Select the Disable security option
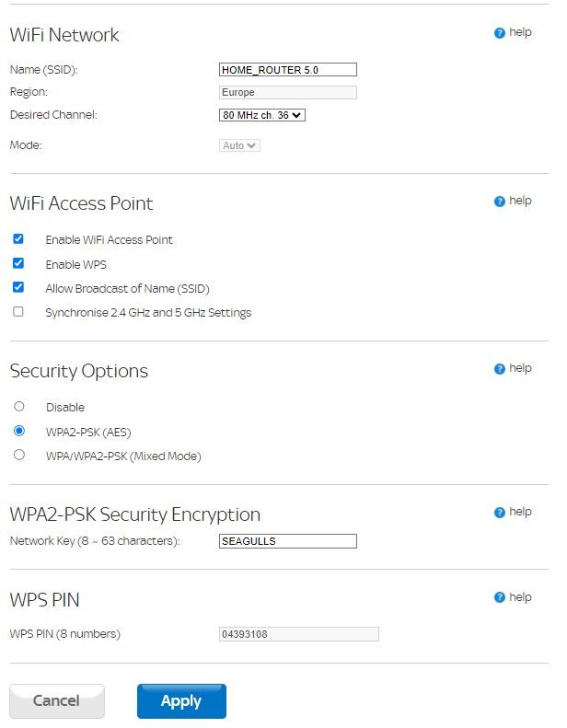The width and height of the screenshot is (567, 728). pyautogui.click(x=19, y=406)
